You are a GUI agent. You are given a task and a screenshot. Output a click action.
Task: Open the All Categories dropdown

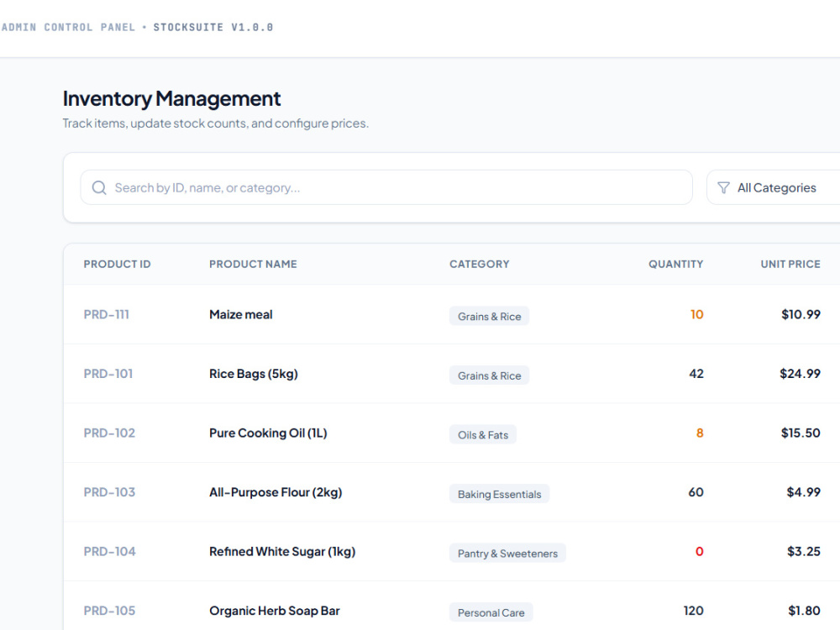click(773, 187)
